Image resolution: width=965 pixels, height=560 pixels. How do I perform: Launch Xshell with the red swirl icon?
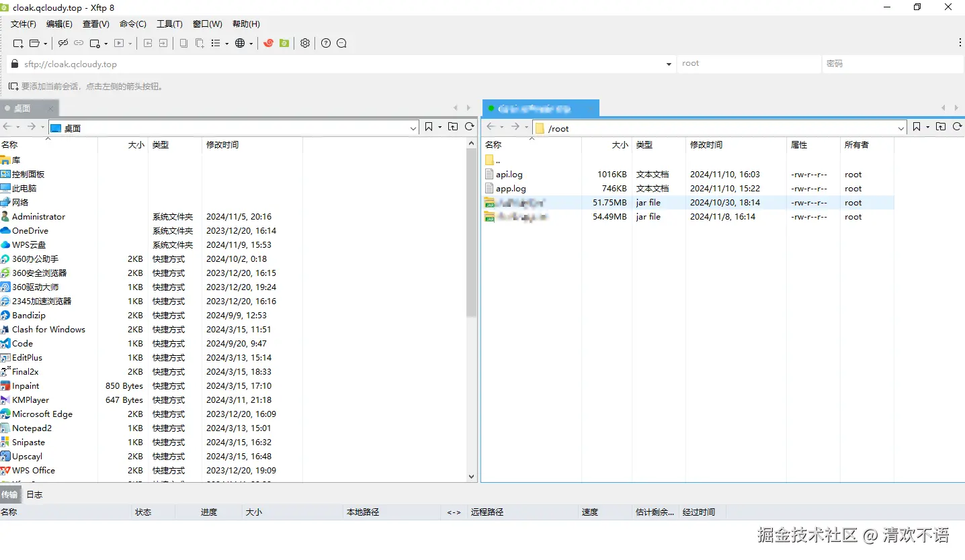click(268, 44)
